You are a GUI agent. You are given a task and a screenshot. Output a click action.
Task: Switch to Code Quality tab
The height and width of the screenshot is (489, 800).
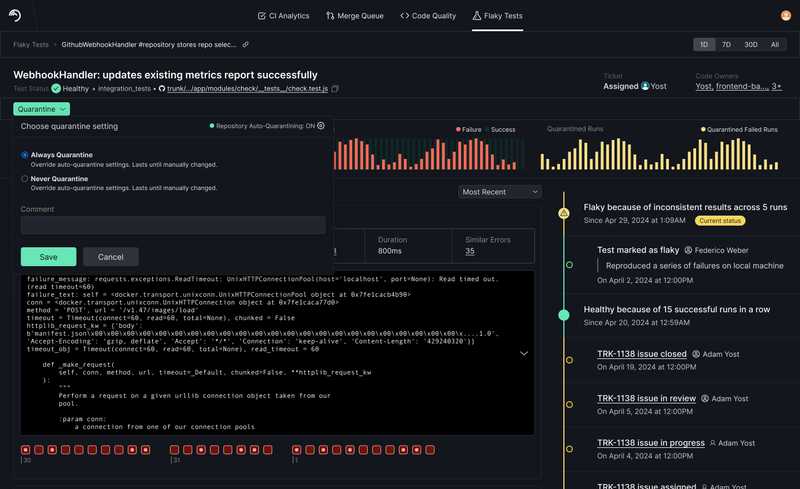pos(428,16)
